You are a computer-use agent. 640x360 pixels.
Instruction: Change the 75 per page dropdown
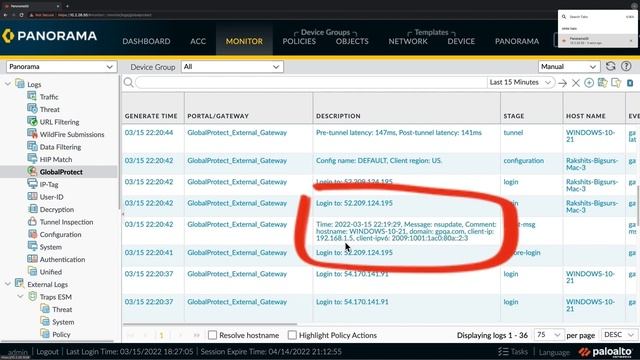pyautogui.click(x=549, y=335)
